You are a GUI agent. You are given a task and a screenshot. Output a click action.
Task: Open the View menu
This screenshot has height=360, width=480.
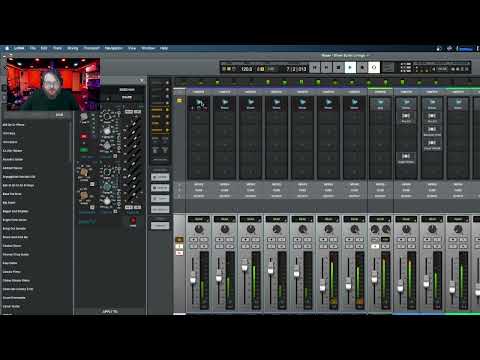132,48
